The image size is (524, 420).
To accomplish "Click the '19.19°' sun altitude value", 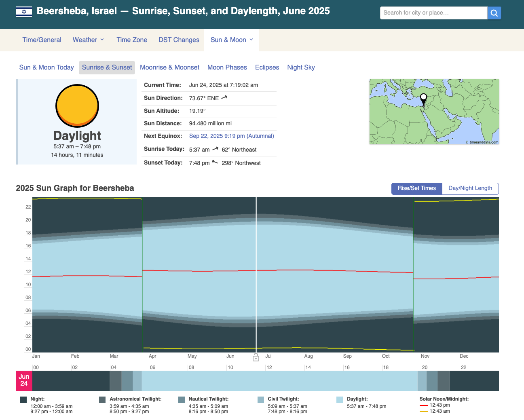I will 197,111.
